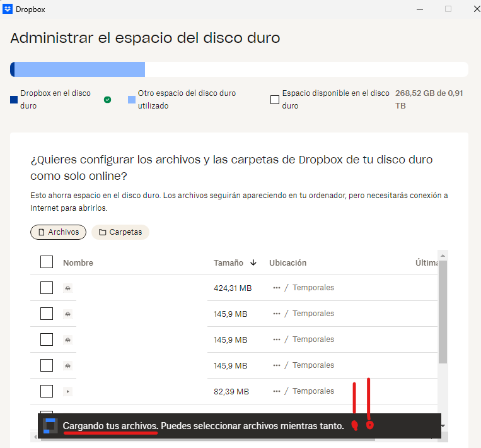Click the Dropbox logo in title bar
481x448 pixels.
click(x=8, y=9)
